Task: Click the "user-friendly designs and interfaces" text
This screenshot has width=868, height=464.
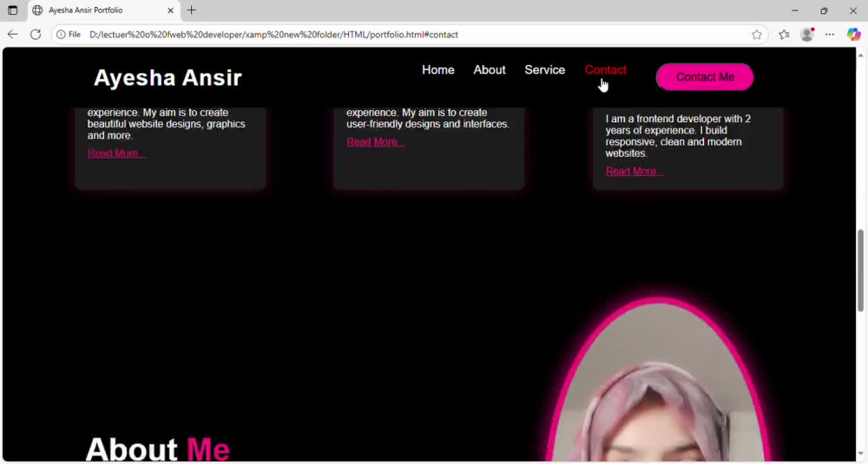Action: (428, 124)
